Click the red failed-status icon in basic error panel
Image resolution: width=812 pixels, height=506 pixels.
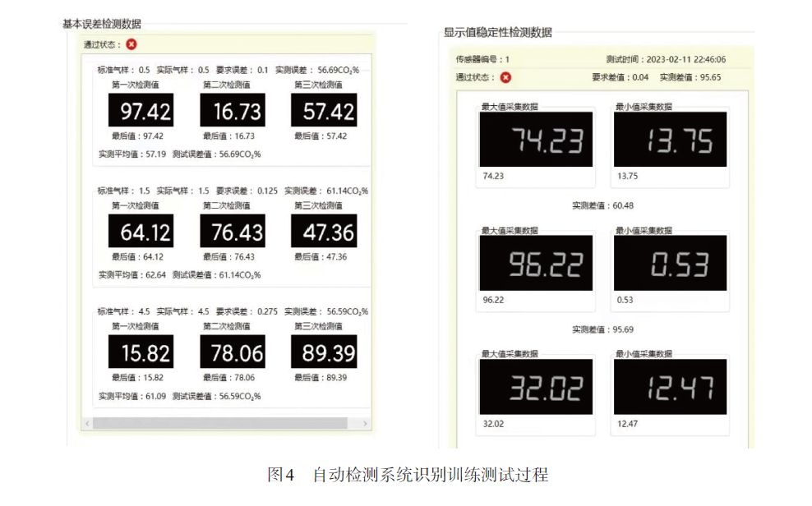point(131,44)
